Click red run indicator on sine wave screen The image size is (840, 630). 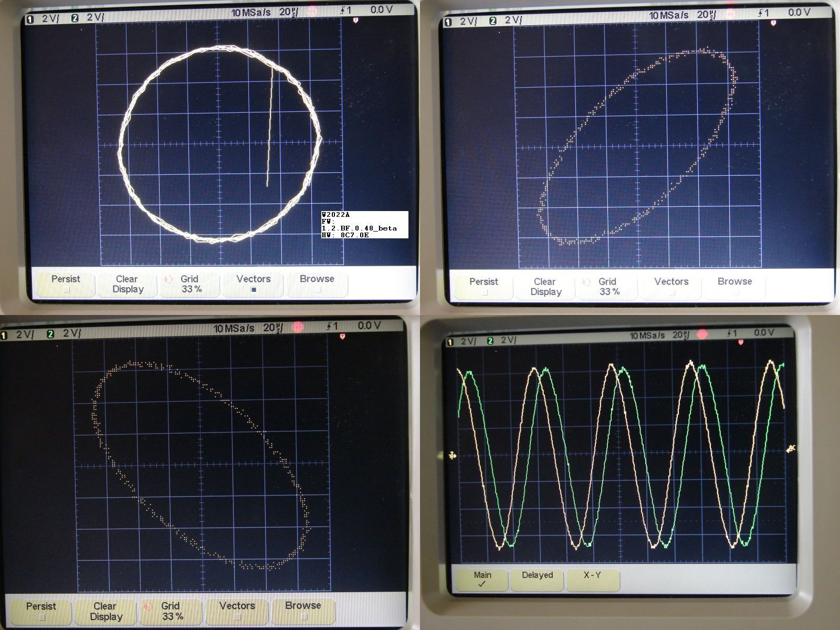click(702, 334)
